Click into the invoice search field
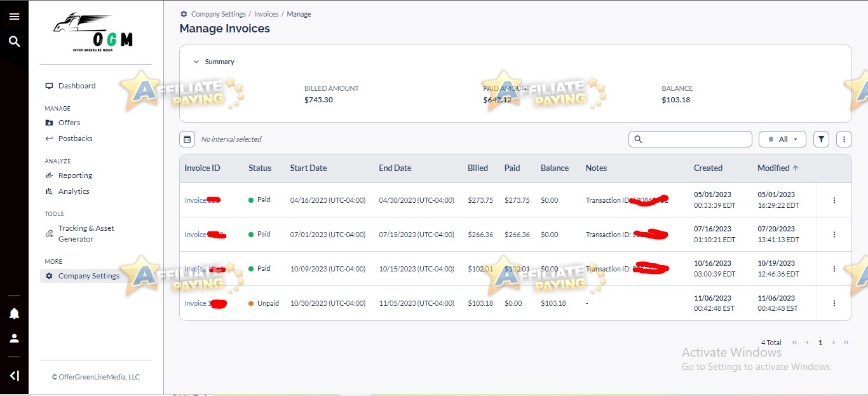 coord(690,139)
